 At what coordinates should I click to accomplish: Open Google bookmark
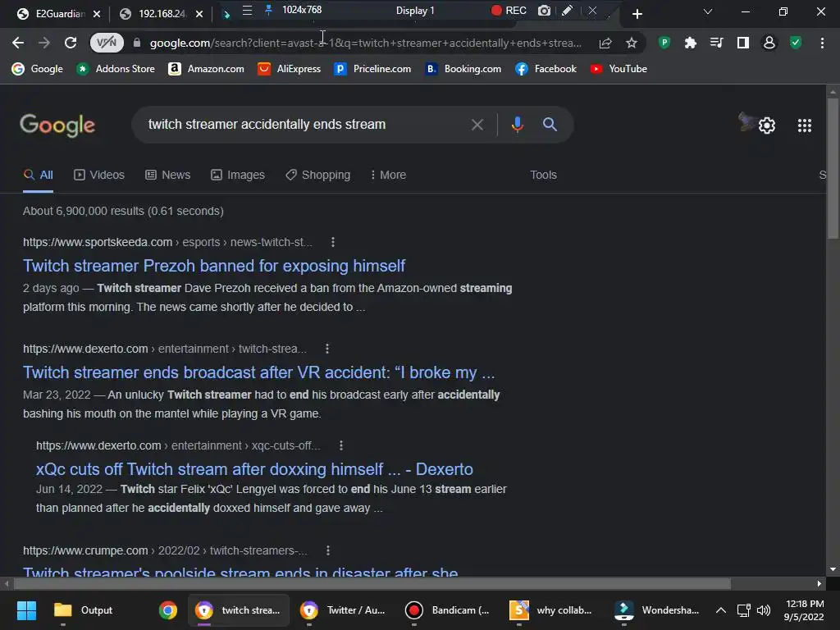point(38,69)
